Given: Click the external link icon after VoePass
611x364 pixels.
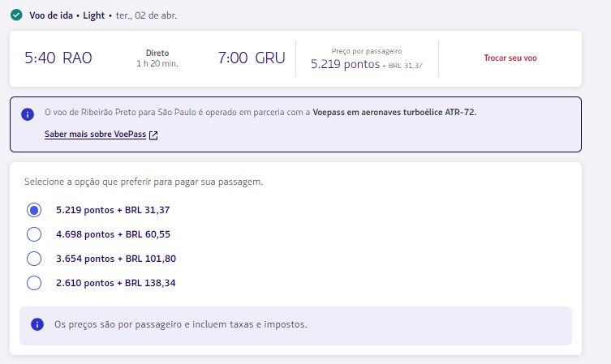Looking at the screenshot, I should [x=153, y=135].
